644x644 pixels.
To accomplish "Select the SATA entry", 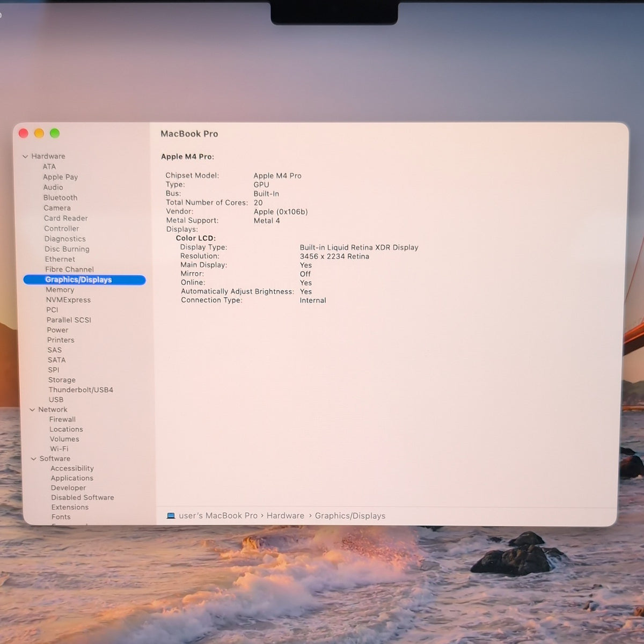I will [57, 360].
